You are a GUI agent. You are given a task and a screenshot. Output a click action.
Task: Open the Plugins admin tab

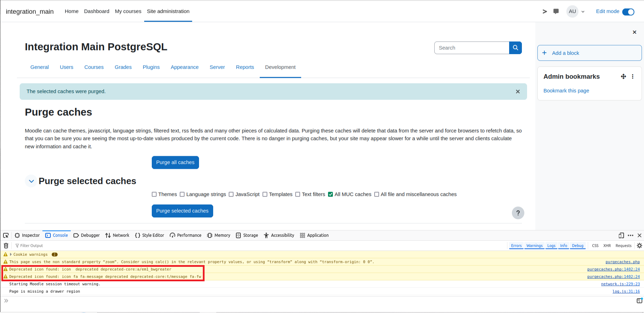coord(151,67)
